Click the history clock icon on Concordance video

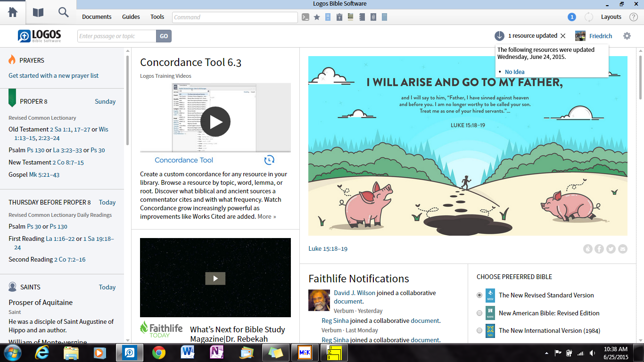pyautogui.click(x=269, y=160)
